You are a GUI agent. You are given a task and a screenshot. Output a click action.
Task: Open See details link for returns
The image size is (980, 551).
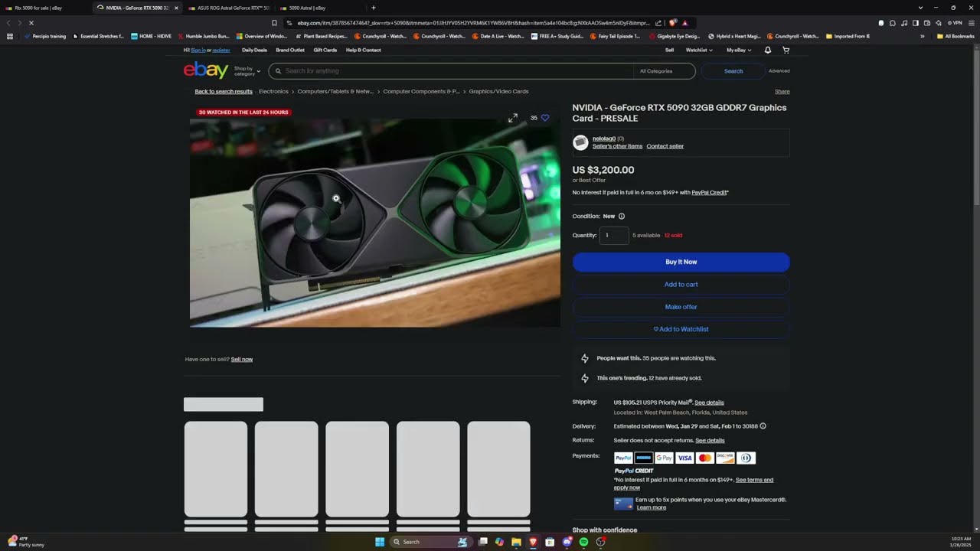(x=710, y=440)
